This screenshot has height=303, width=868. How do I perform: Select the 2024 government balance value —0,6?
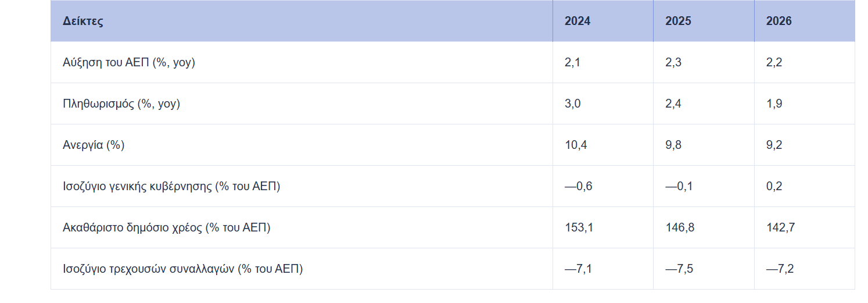point(579,187)
